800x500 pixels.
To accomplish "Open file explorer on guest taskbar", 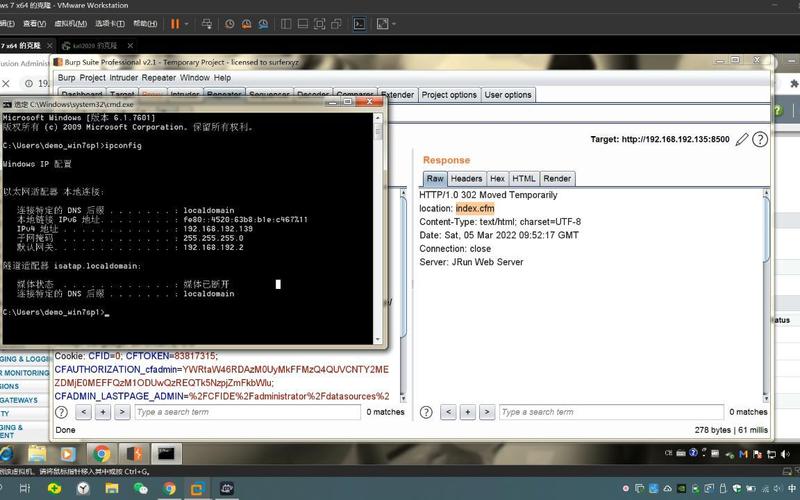I will click(x=37, y=454).
